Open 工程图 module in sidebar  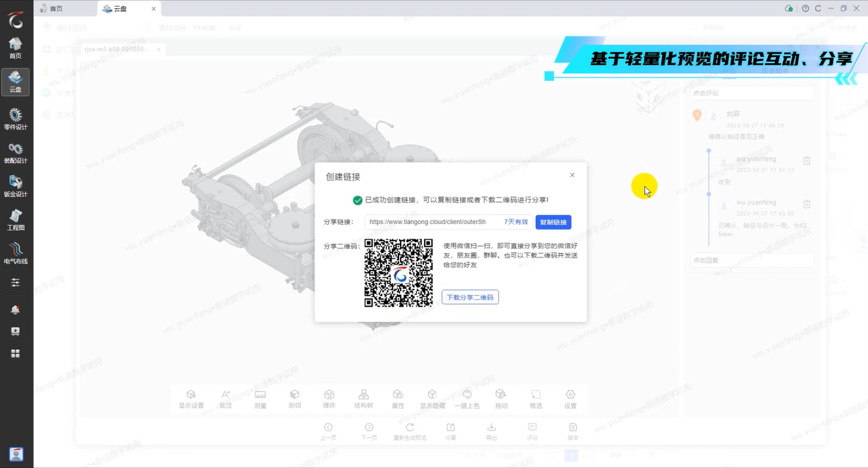tap(15, 219)
